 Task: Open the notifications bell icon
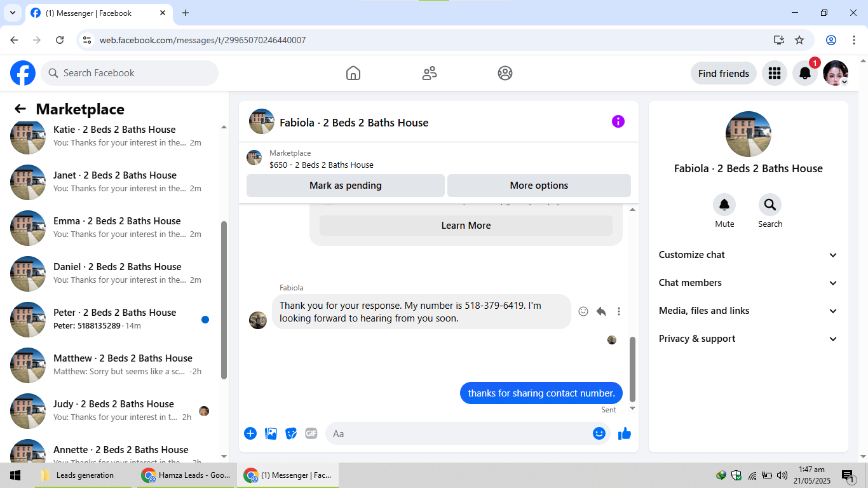pyautogui.click(x=804, y=73)
